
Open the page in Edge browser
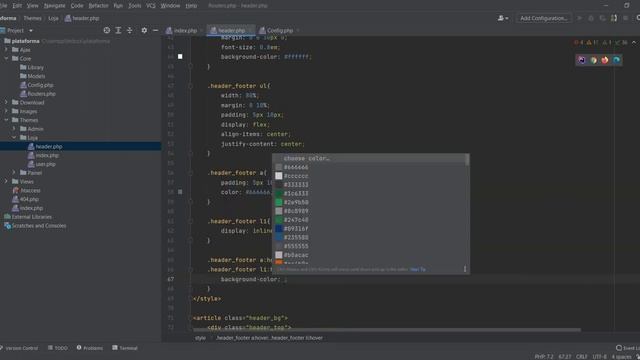pos(616,60)
